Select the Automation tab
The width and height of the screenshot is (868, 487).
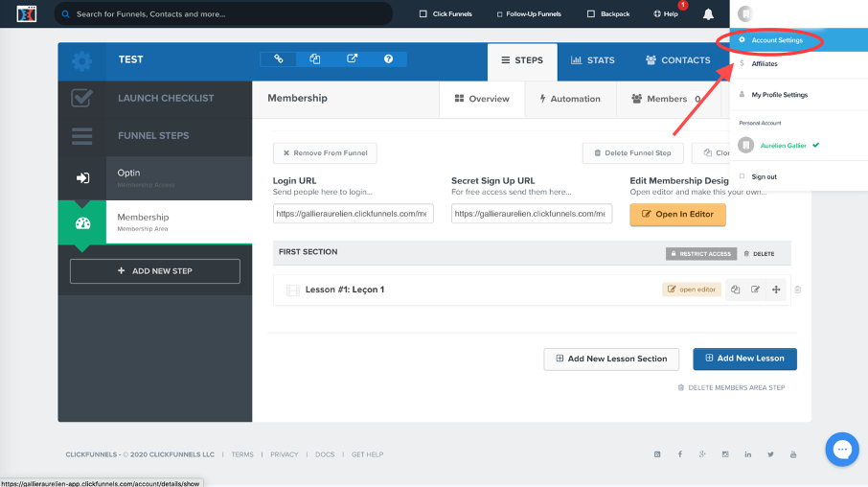tap(570, 99)
